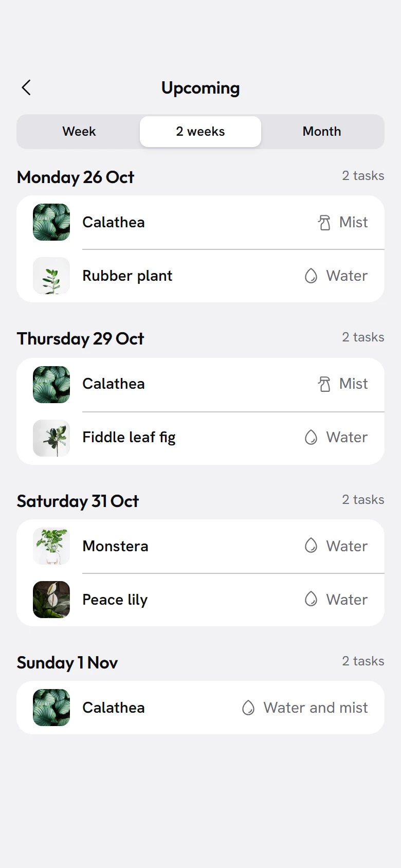The image size is (401, 868).
Task: Open the Fiddle leaf fig thumbnail
Action: point(51,438)
